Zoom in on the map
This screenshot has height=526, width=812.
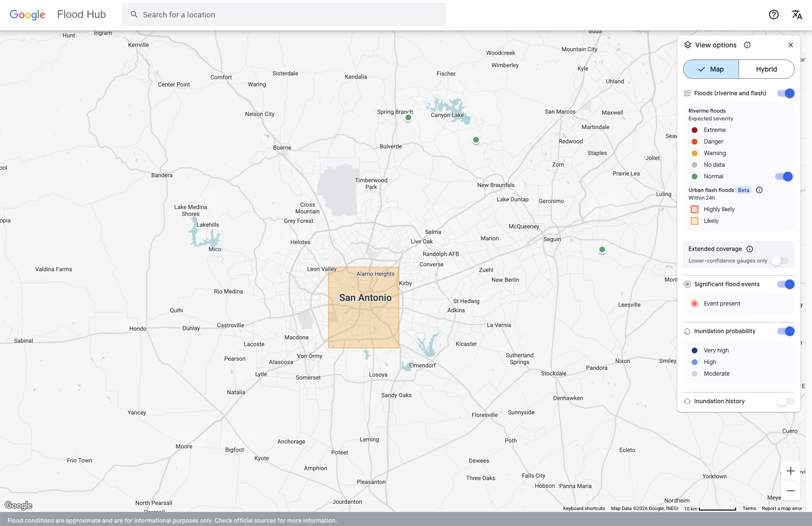pos(791,471)
